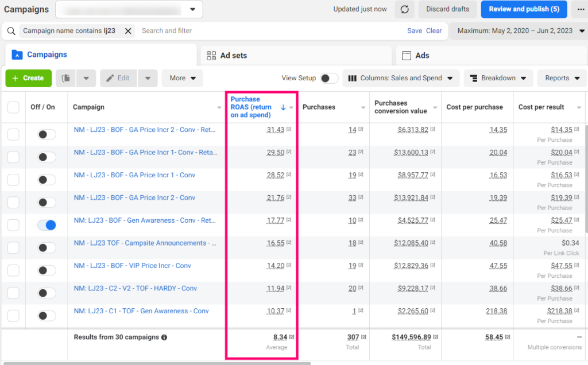The height and width of the screenshot is (365, 588).
Task: Click the info icon beside Results from 30 campaigns
Action: coord(164,337)
